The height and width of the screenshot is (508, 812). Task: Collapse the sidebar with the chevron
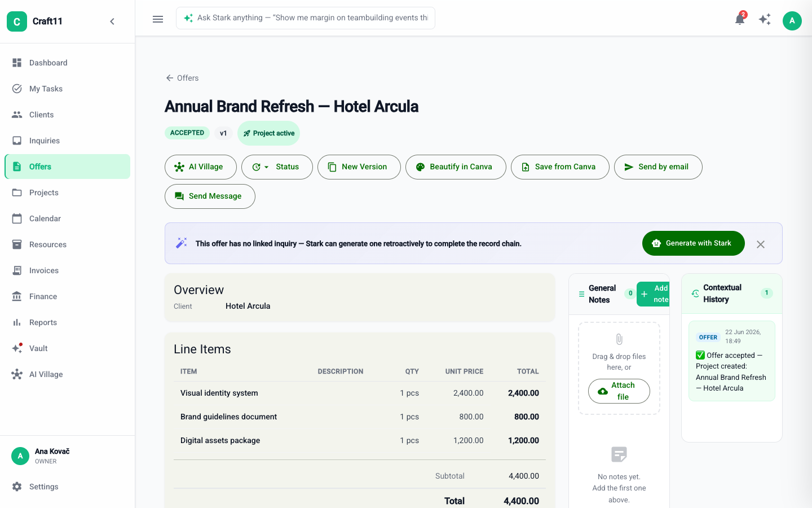[x=112, y=21]
